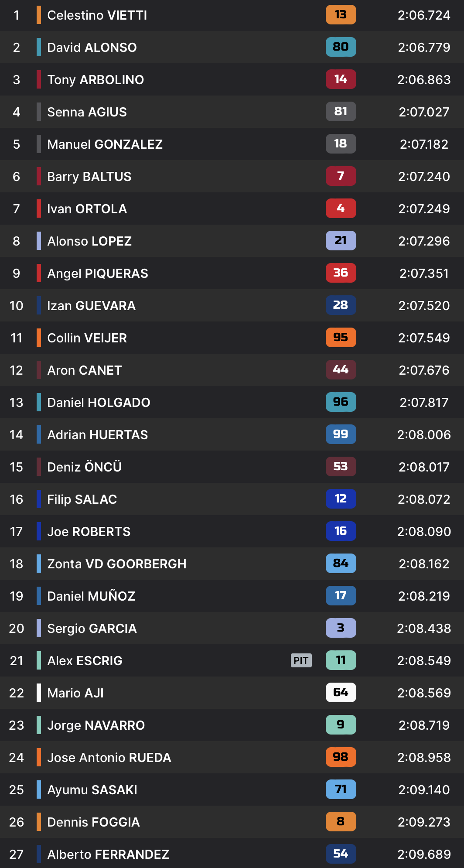Click the orange team color bar by Vietti
464x868 pixels.
[x=39, y=15]
